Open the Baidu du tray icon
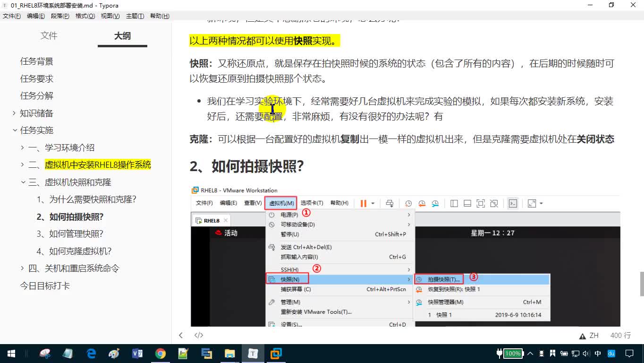 point(611,354)
